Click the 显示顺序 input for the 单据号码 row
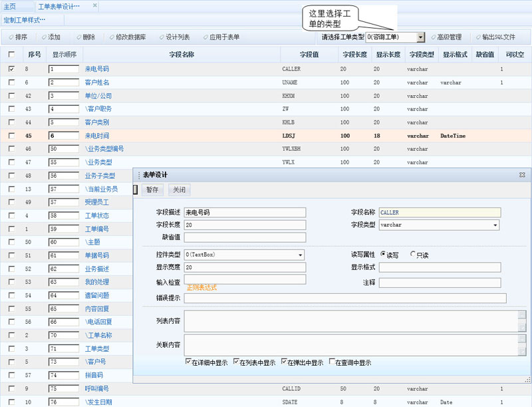This screenshot has height=407, width=532. [x=64, y=255]
